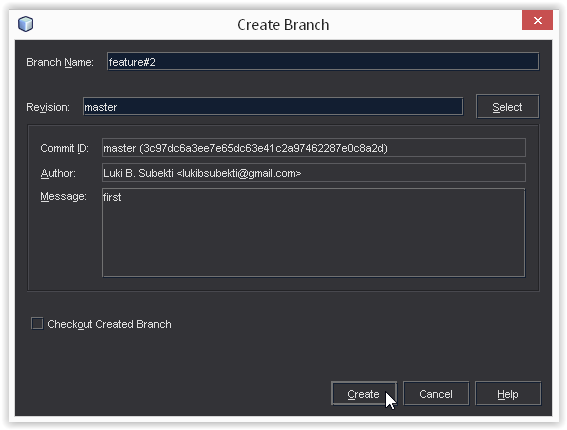This screenshot has width=567, height=430.
Task: Click the Branch Name field containing feature#2
Action: (323, 61)
